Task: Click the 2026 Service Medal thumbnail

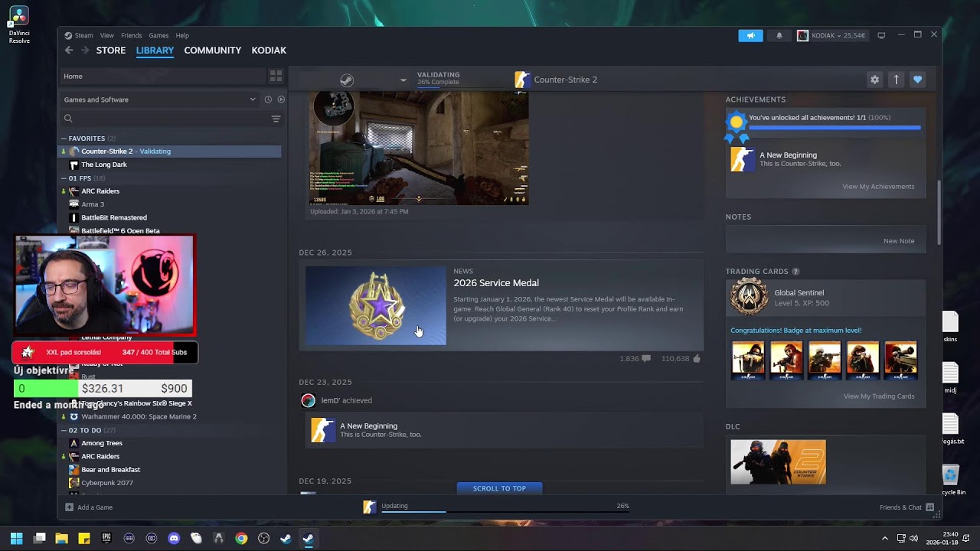Action: 376,305
